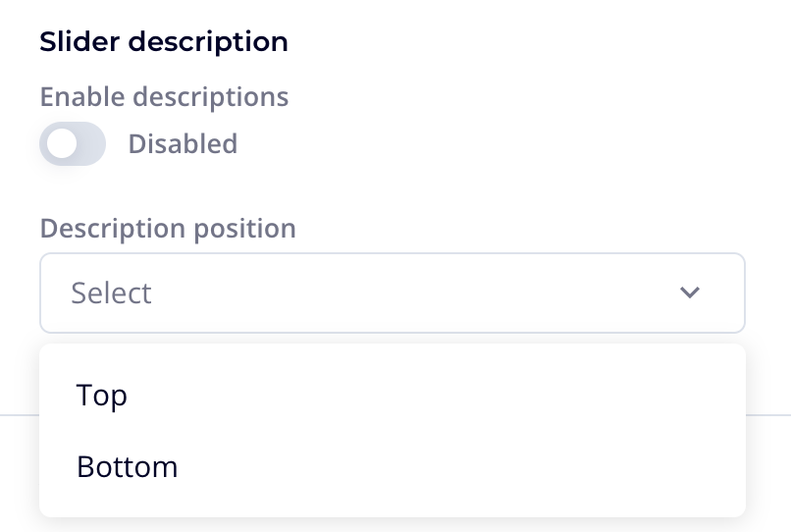Click the Slider description heading

tap(164, 42)
